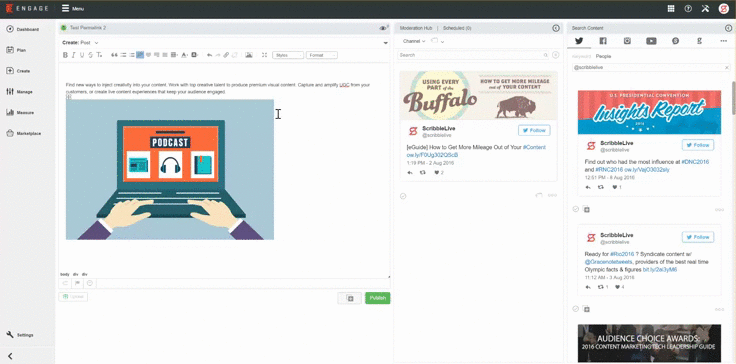Select the People search tab

click(603, 56)
